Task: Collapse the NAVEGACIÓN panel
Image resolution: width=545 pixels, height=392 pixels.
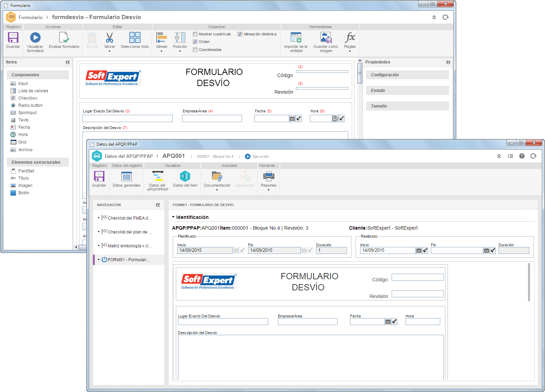Action: click(x=158, y=205)
